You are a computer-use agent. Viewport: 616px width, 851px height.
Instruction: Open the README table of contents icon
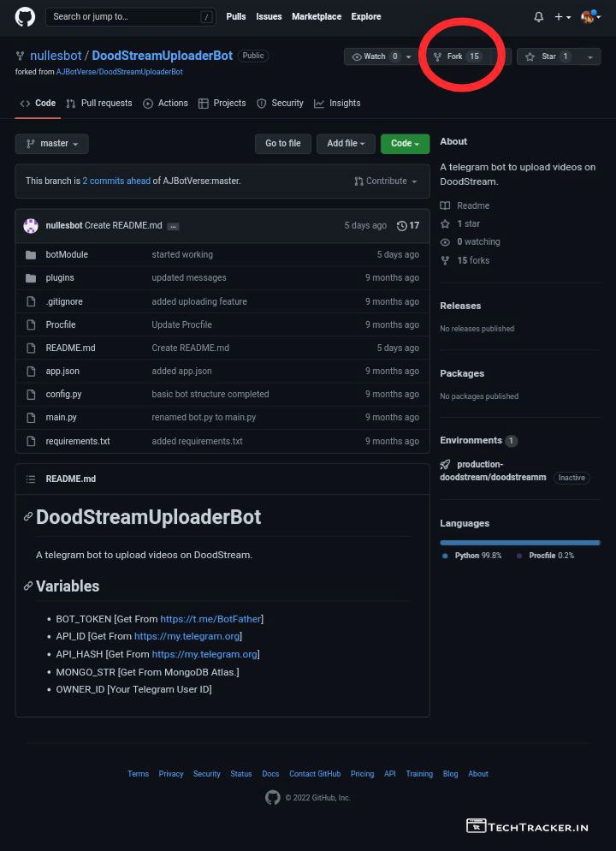click(x=31, y=479)
